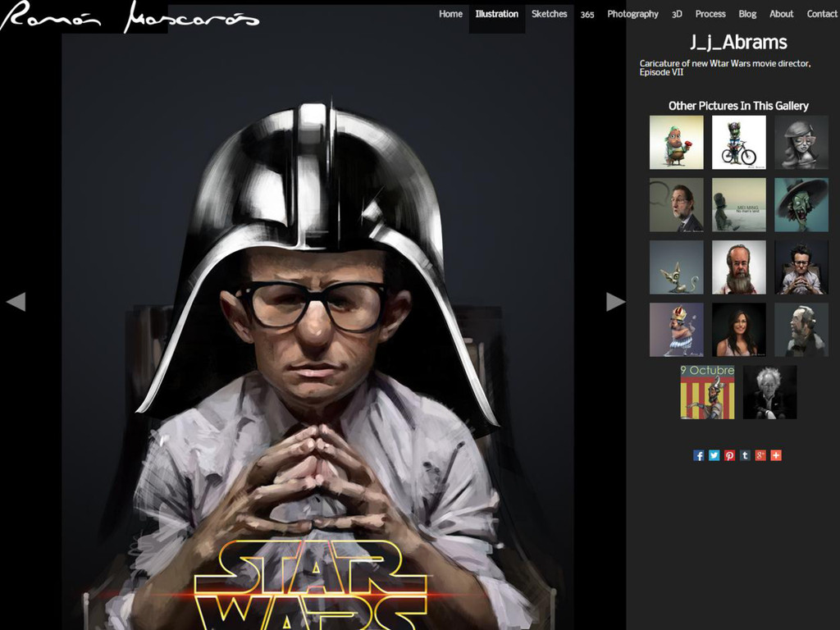The height and width of the screenshot is (630, 840).
Task: Open the green witch with hat thumbnail
Action: tap(801, 205)
